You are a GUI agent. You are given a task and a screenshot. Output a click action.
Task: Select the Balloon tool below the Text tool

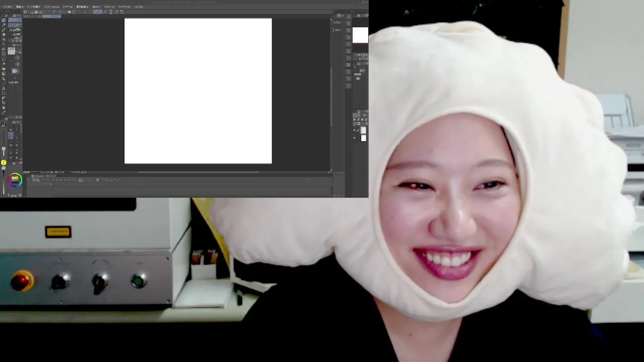4,93
